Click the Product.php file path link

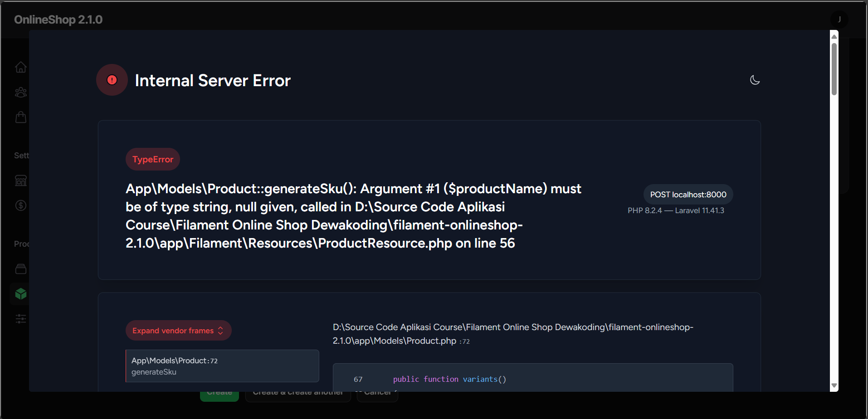click(x=513, y=334)
